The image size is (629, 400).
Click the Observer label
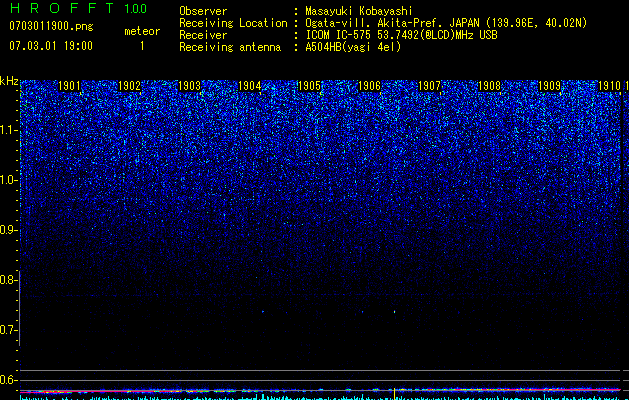[x=203, y=11]
